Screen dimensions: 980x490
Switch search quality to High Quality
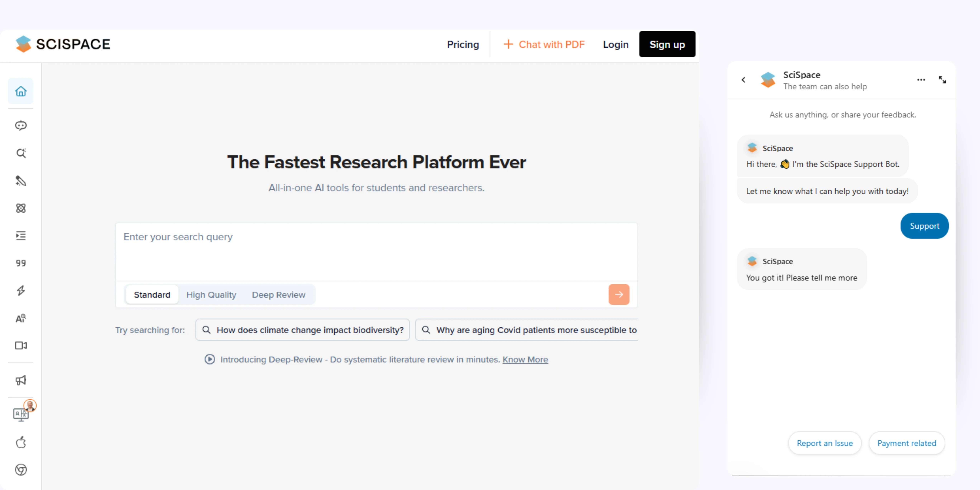pos(211,294)
